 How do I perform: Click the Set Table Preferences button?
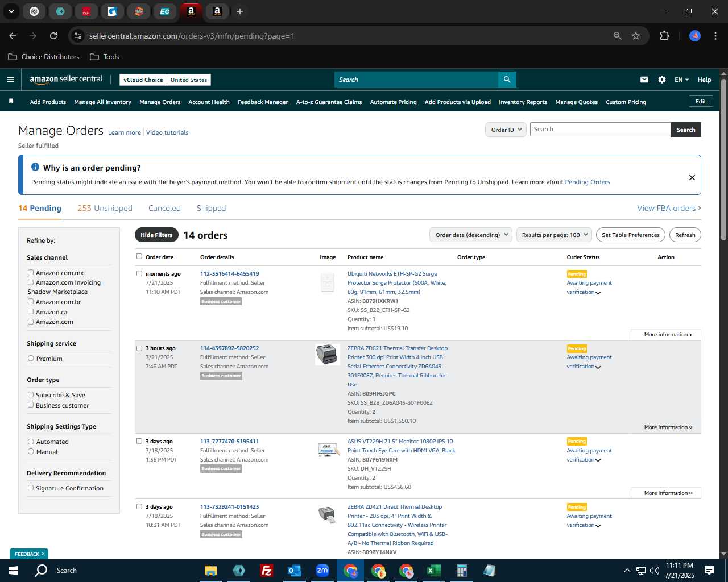click(x=631, y=235)
